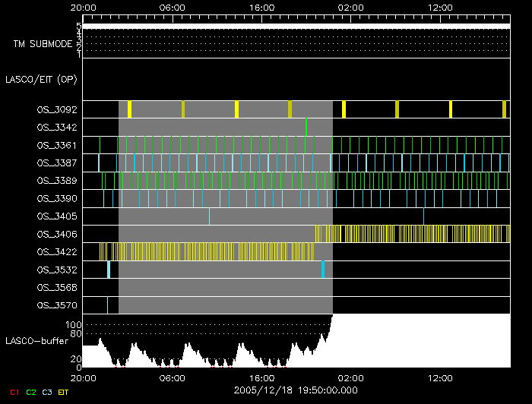Click the white line in the shaded OS_3405 row

210,216
